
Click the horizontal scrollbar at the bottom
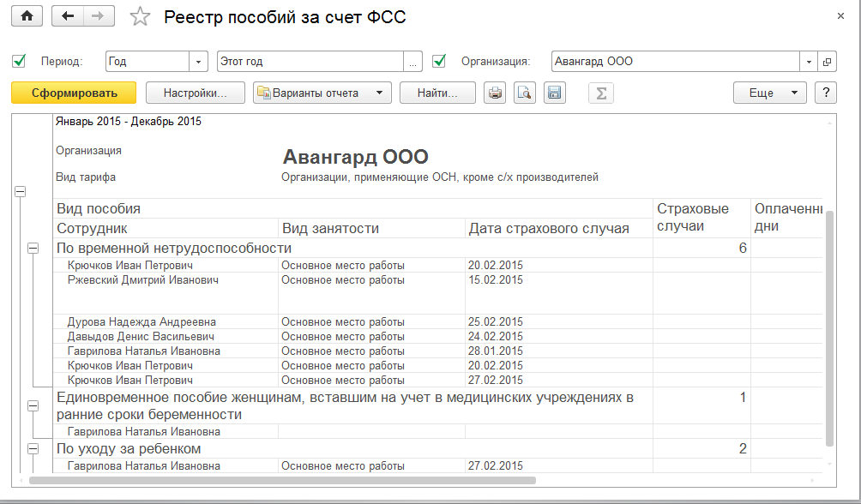coord(283,481)
